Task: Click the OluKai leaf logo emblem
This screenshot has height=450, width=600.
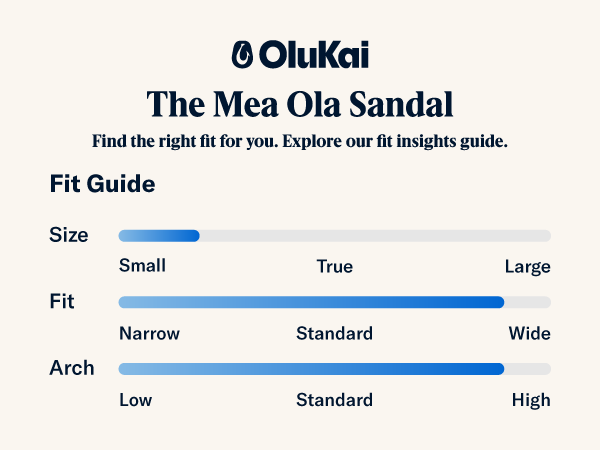Action: [x=242, y=54]
